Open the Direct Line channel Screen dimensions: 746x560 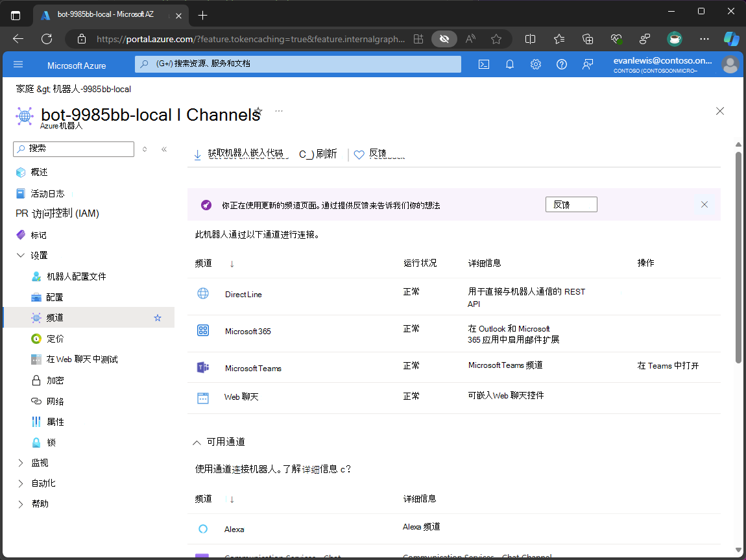[243, 295]
